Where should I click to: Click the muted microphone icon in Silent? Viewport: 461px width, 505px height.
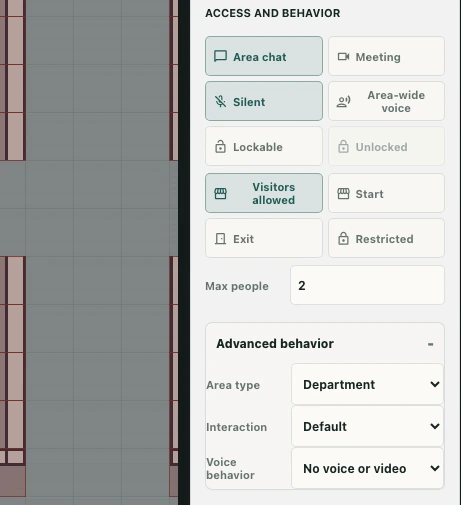(x=220, y=102)
